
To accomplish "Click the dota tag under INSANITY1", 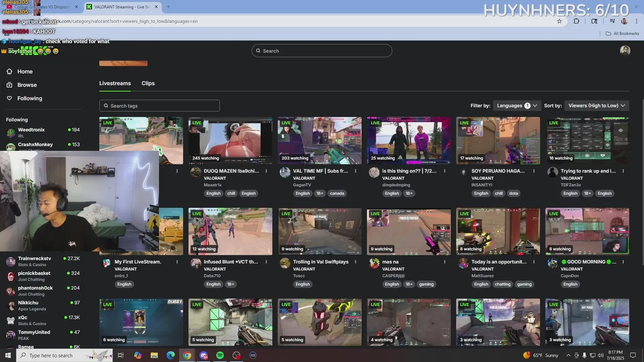I will click(514, 193).
